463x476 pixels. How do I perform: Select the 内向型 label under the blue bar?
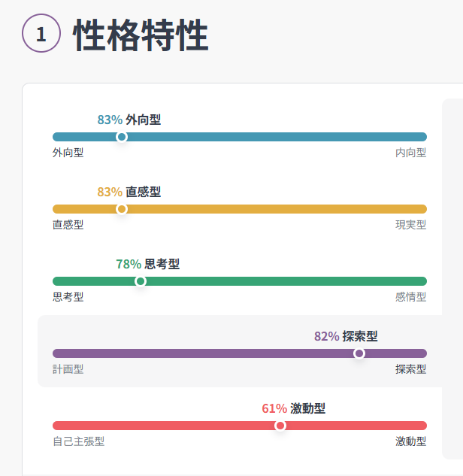[410, 153]
